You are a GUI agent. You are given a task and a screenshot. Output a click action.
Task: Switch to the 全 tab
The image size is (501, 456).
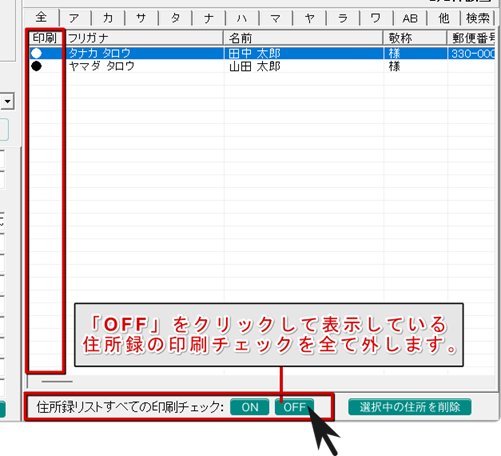(x=42, y=17)
